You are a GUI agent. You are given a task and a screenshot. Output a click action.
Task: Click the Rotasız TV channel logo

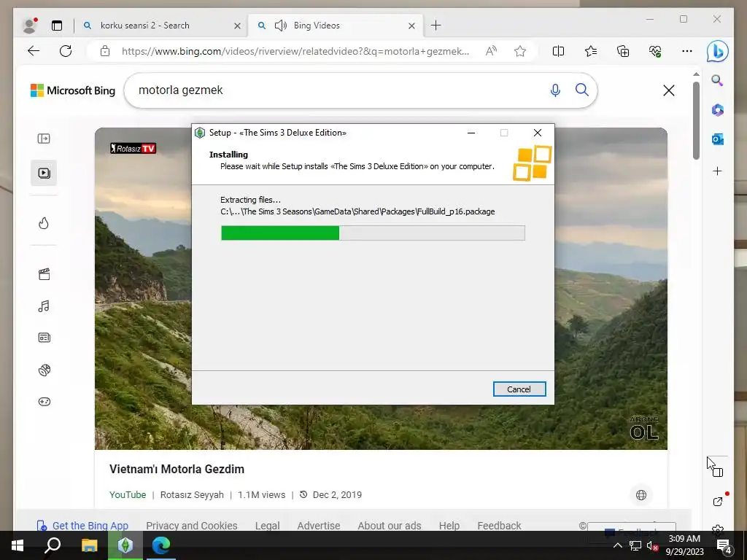pos(133,149)
